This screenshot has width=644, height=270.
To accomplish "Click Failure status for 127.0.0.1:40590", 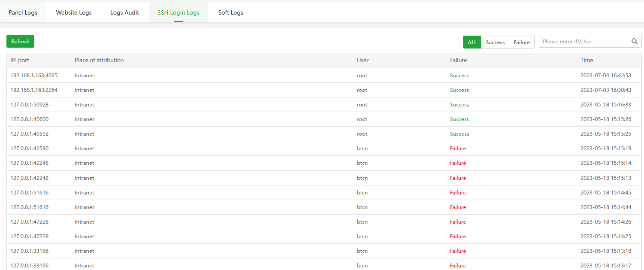I will point(458,149).
